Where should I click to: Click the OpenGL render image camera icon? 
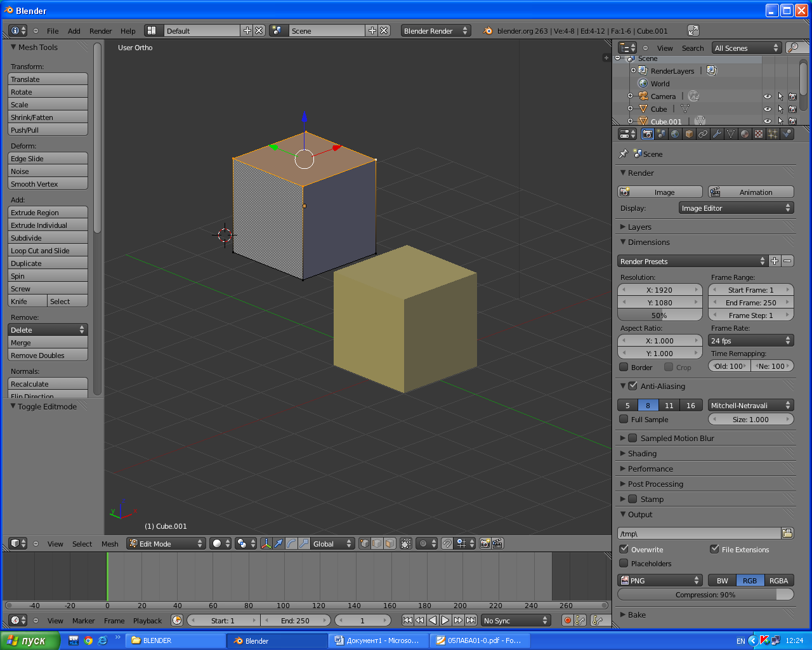point(485,543)
